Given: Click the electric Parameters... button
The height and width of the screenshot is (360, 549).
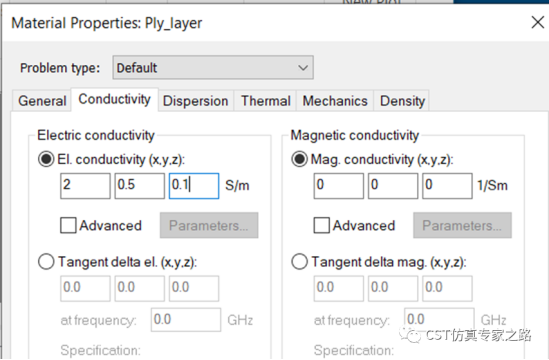Looking at the screenshot, I should [x=209, y=225].
